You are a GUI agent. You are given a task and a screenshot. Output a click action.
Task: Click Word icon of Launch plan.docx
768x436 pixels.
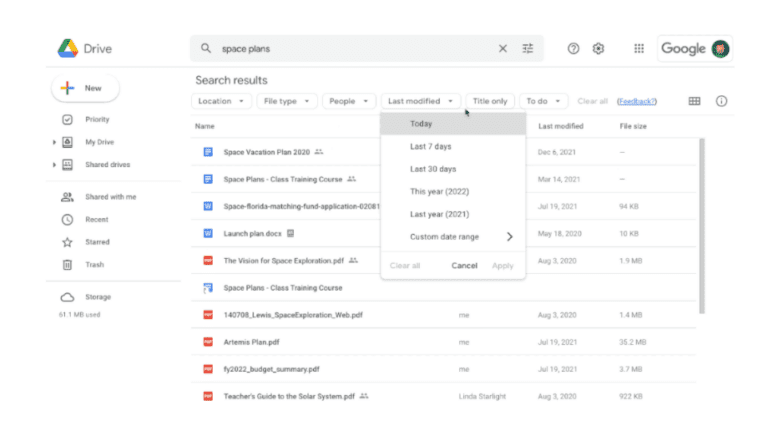208,233
